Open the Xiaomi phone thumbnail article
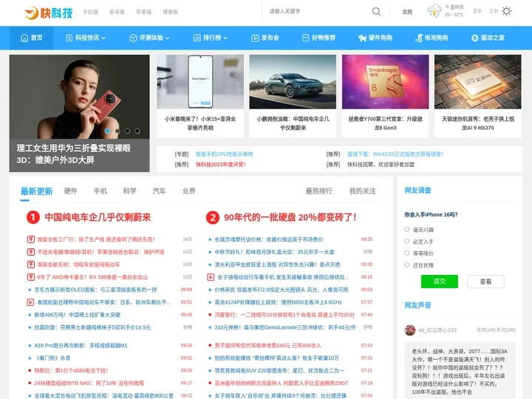532x399 pixels. [x=200, y=82]
